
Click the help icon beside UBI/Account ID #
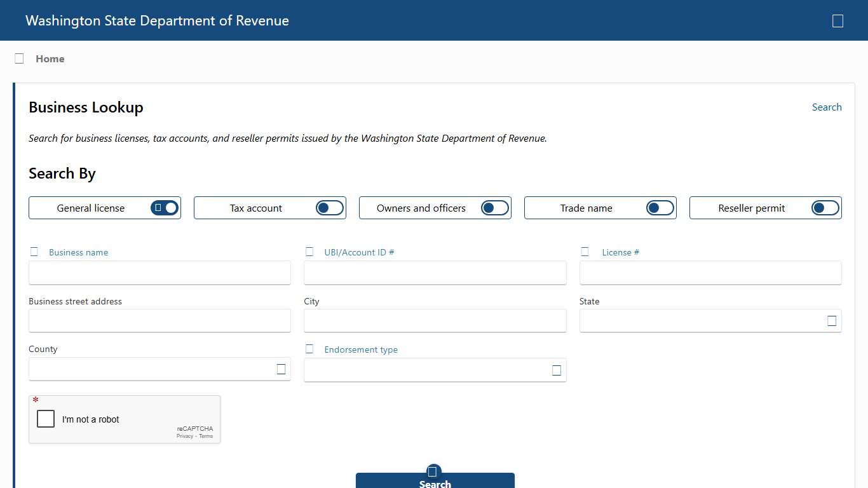click(x=309, y=251)
